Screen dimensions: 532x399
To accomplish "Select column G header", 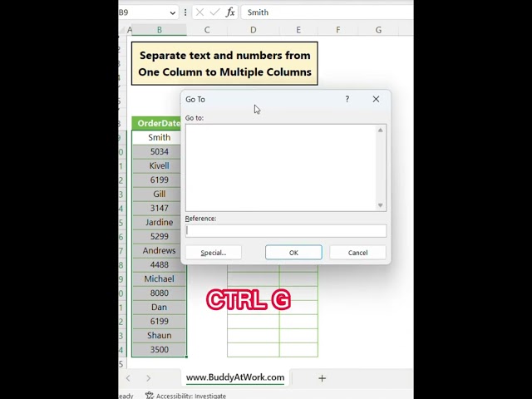I will tap(378, 30).
